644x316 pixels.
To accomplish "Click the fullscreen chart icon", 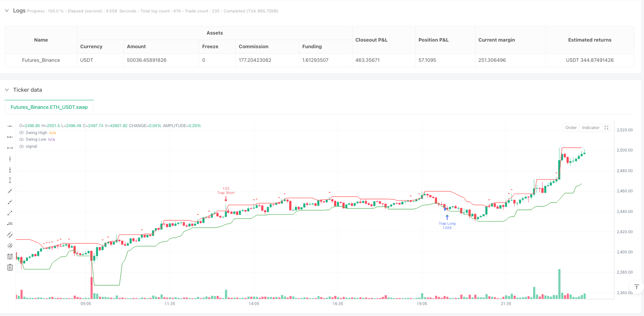I will [606, 127].
